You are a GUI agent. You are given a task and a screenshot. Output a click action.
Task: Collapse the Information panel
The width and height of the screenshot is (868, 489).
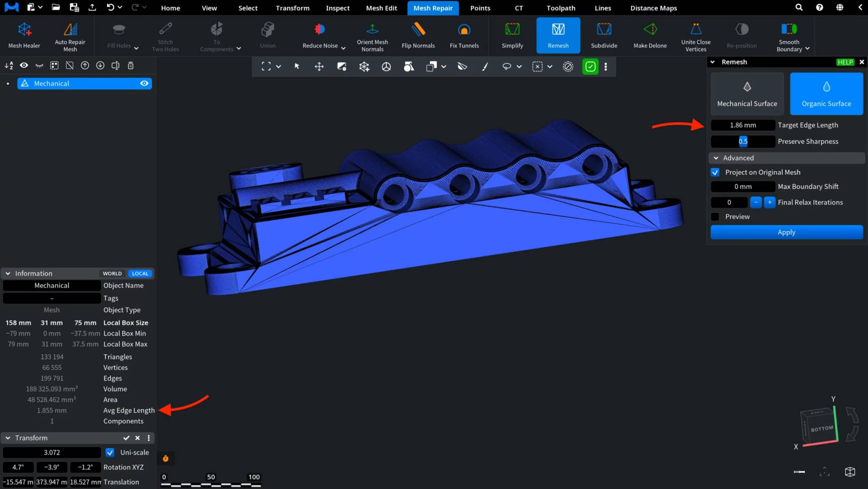click(x=8, y=273)
